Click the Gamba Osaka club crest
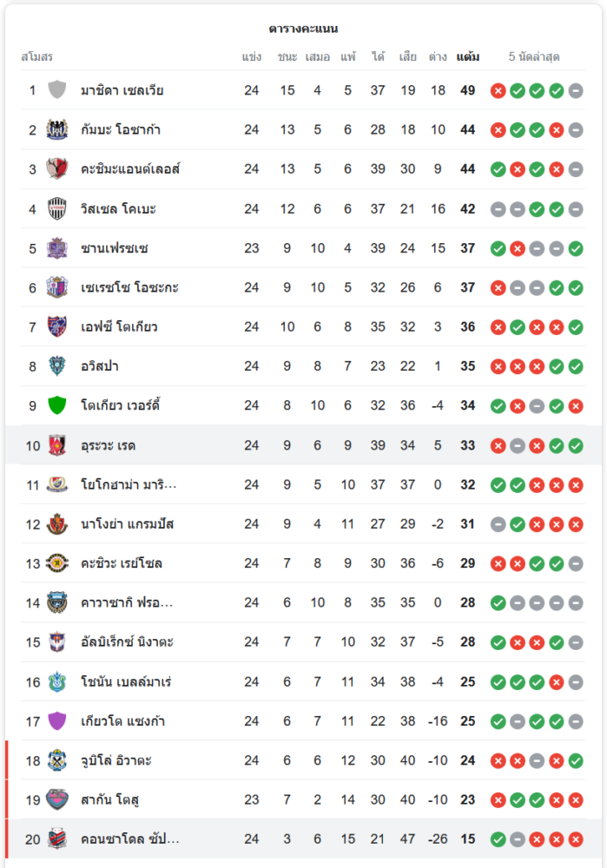 pyautogui.click(x=57, y=129)
